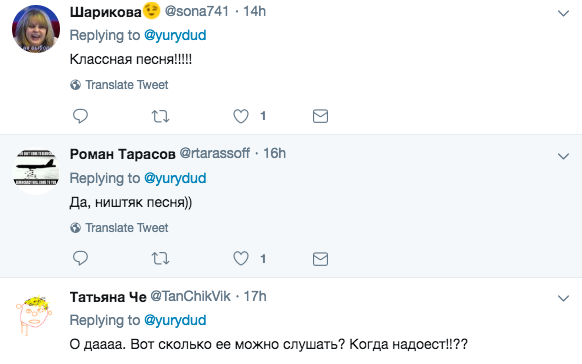The width and height of the screenshot is (582, 364).
Task: Open the @yurydud link in Татьяна Че's reply
Action: [175, 320]
